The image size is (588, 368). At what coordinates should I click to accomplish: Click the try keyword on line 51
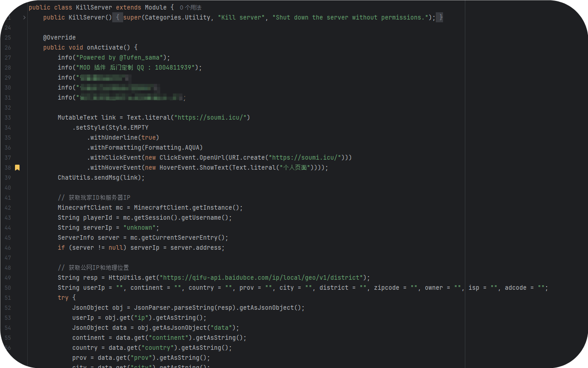[63, 298]
